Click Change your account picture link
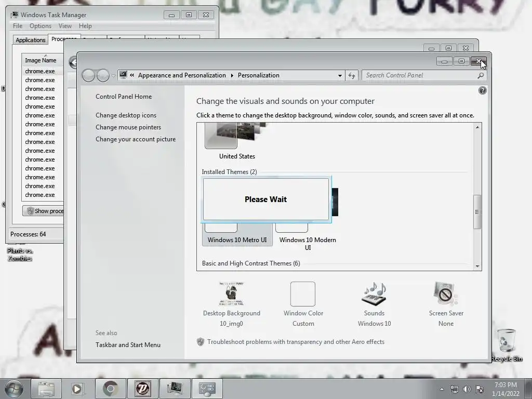Viewport: 532px width, 399px height. pos(136,139)
